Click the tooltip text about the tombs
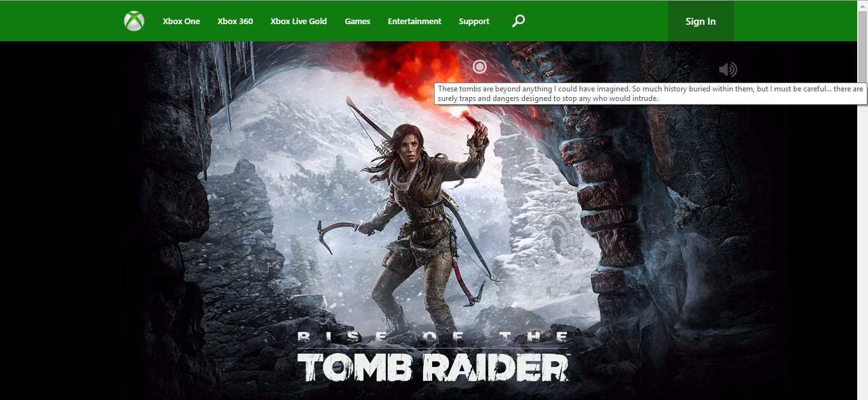868x400 pixels. click(649, 93)
